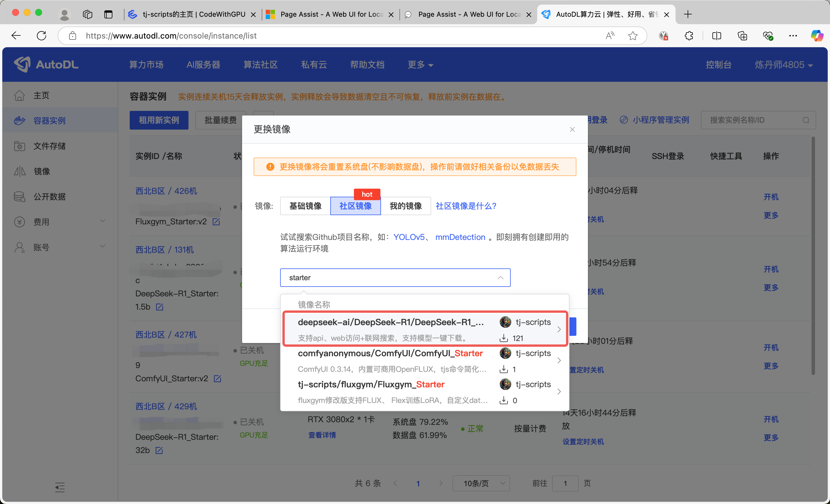Expand 费用 sidebar section
830x504 pixels.
click(x=60, y=222)
